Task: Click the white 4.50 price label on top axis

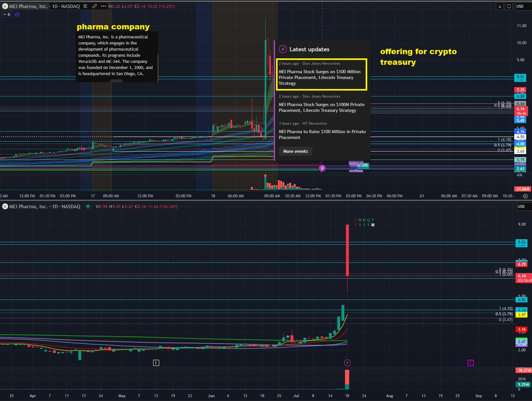Action: [520, 137]
